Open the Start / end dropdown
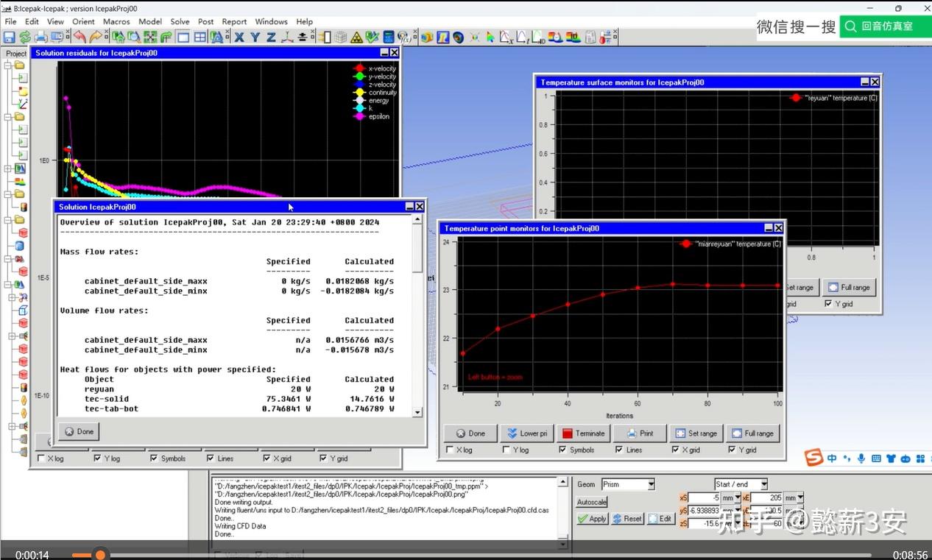Screen dimensions: 932x560 (762, 483)
